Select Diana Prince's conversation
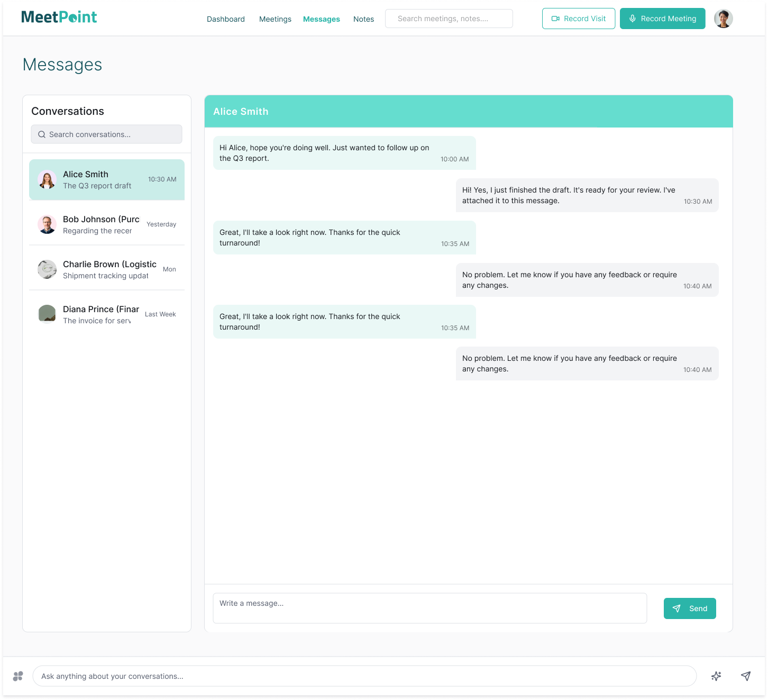 tap(106, 314)
